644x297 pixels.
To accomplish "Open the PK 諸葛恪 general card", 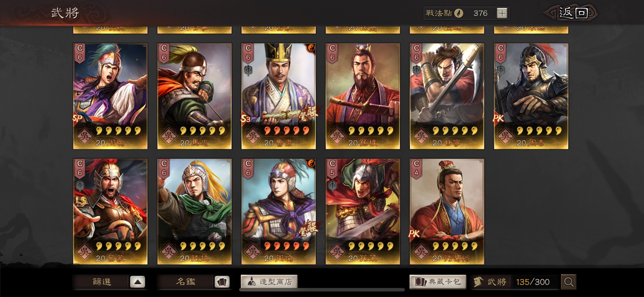I will pos(447,212).
